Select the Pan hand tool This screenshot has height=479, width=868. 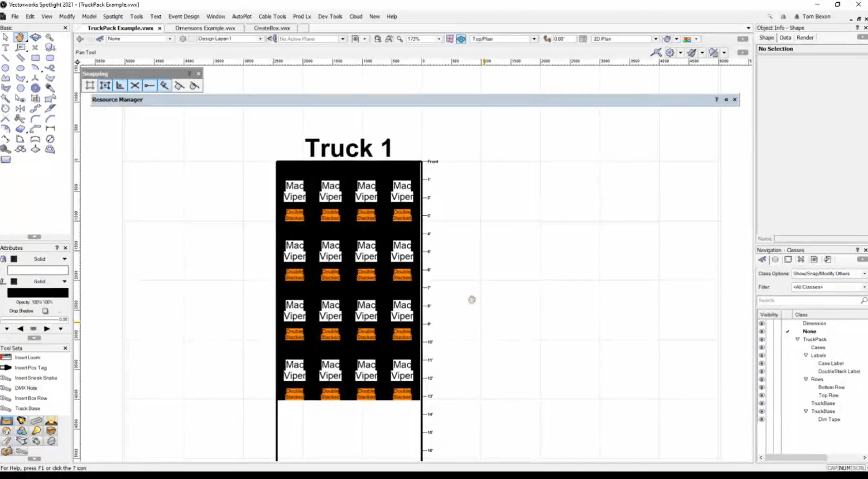(x=20, y=38)
